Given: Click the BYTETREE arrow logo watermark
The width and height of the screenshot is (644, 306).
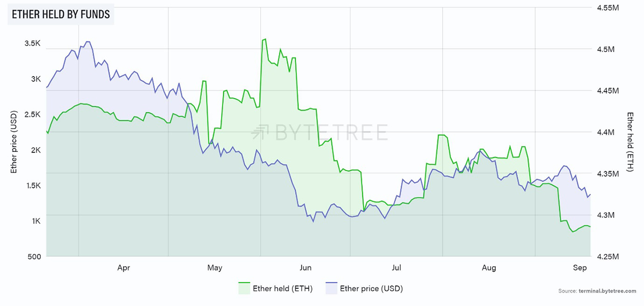Looking at the screenshot, I should click(261, 132).
